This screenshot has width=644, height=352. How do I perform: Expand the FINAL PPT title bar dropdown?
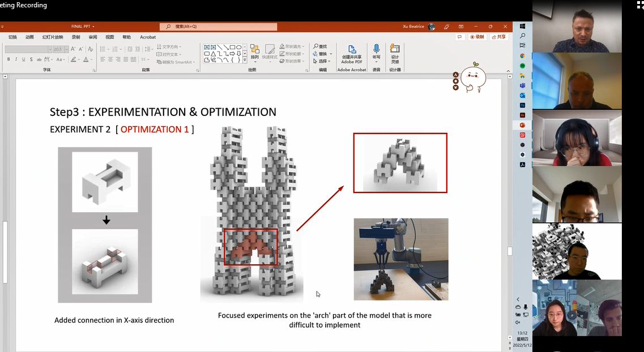94,27
